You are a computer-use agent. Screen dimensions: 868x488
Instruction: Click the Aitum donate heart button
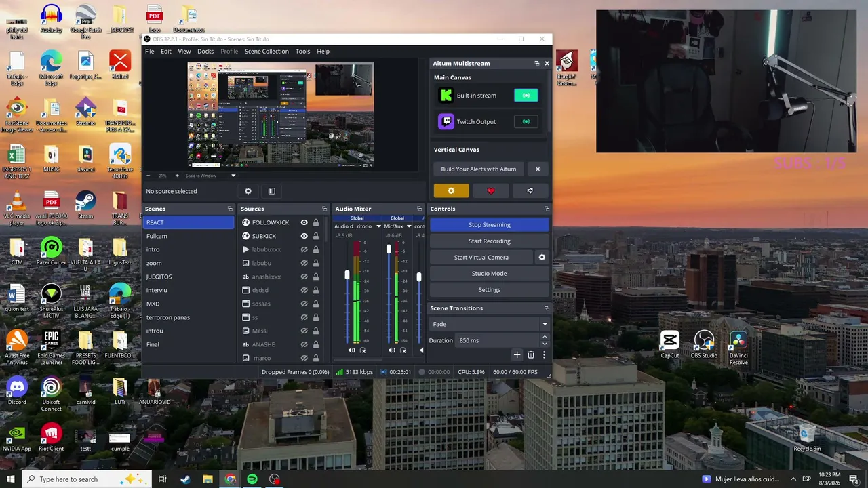[x=491, y=191]
